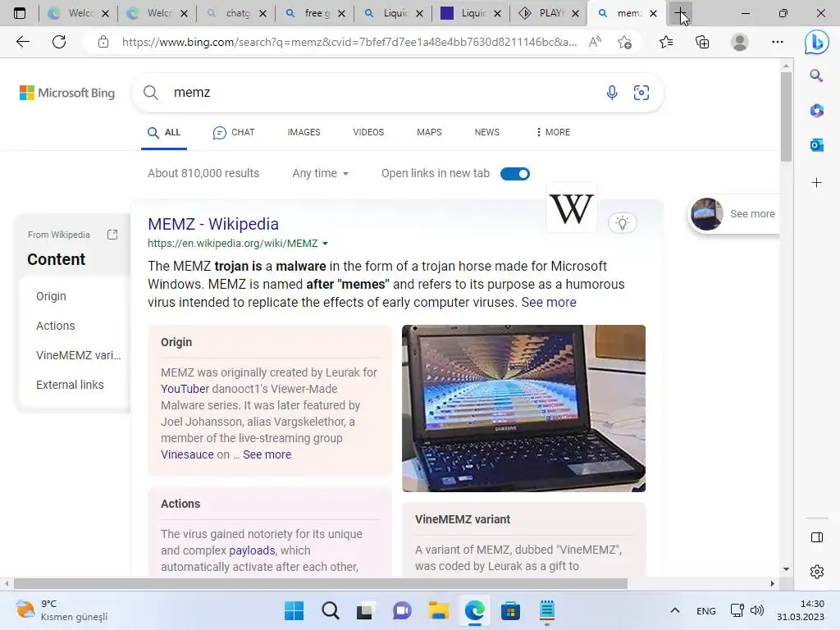Open site info lock icon
This screenshot has height=630, width=840.
[x=103, y=42]
